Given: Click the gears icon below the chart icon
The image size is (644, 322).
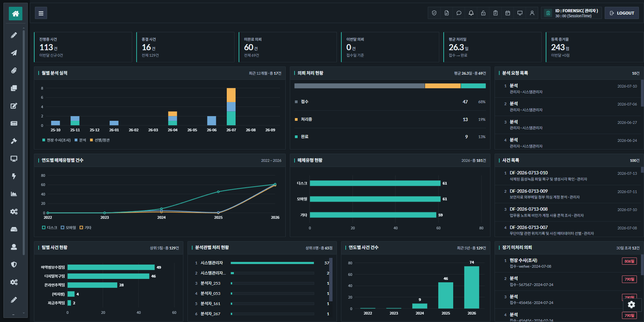Looking at the screenshot, I should 14,212.
